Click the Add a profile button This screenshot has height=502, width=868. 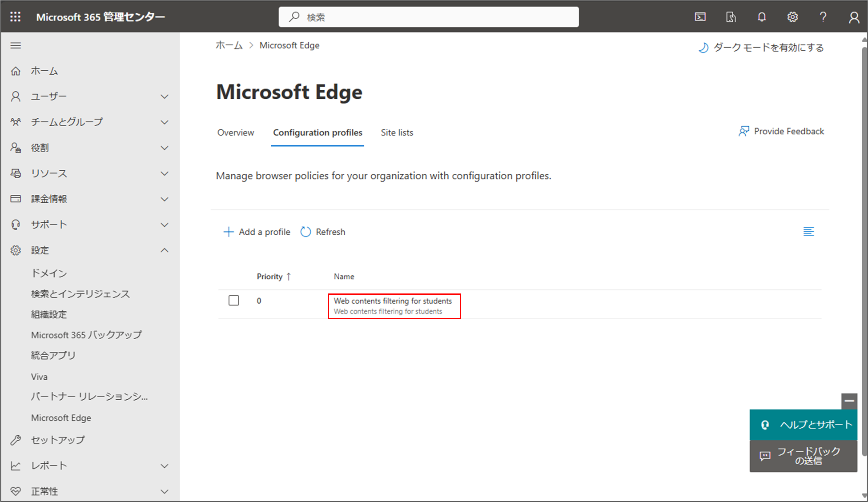(257, 232)
